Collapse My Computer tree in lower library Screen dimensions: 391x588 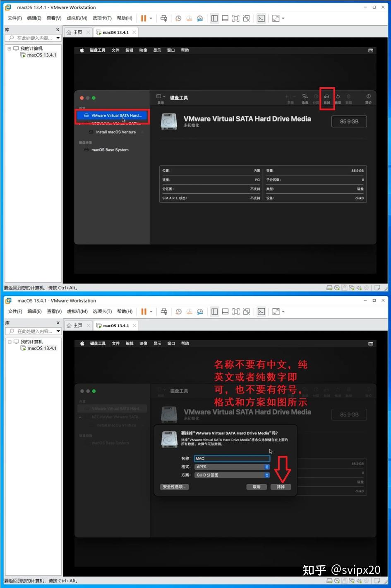point(10,342)
